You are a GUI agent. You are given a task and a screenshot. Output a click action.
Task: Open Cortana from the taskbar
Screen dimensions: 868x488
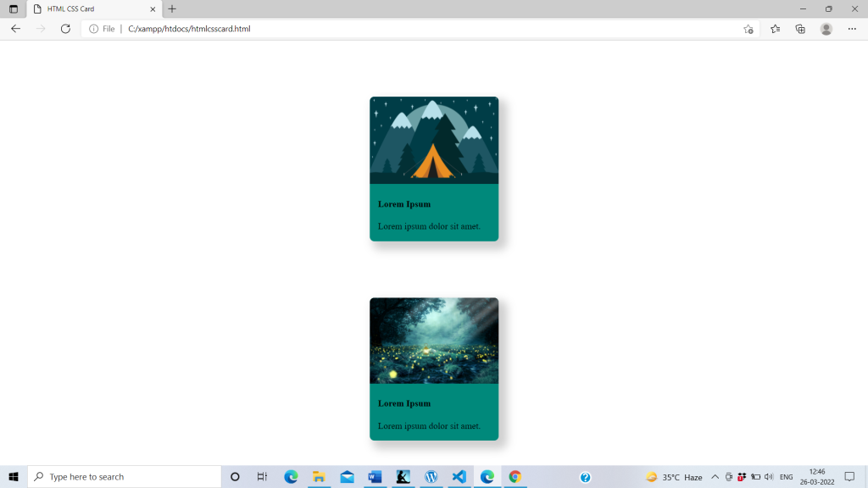coord(235,476)
